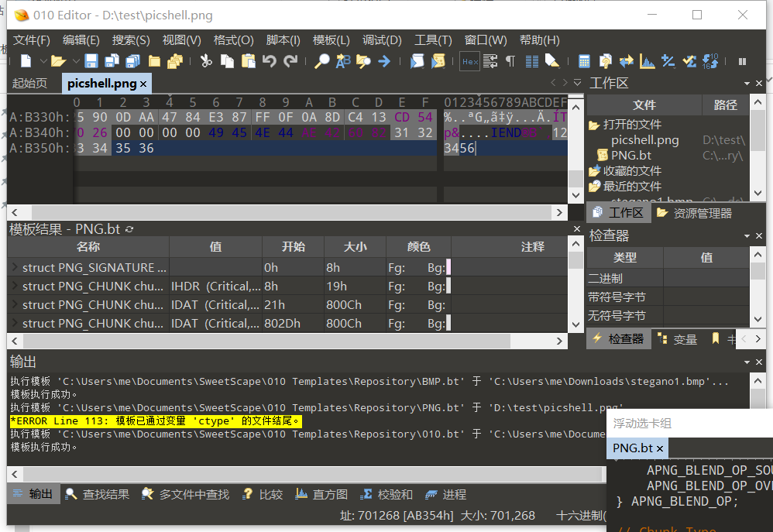The width and height of the screenshot is (773, 532).
Task: Click the Bg color swatch of IHDR row
Action: 448,286
